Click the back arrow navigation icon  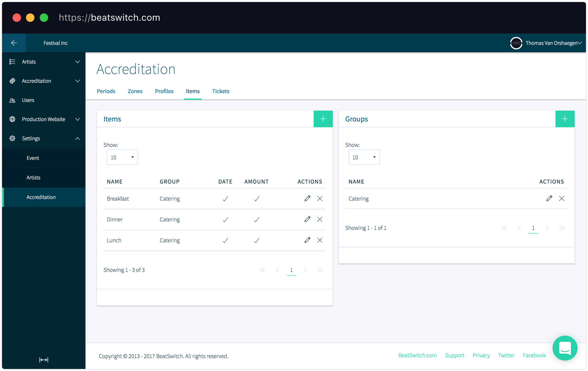coord(14,43)
